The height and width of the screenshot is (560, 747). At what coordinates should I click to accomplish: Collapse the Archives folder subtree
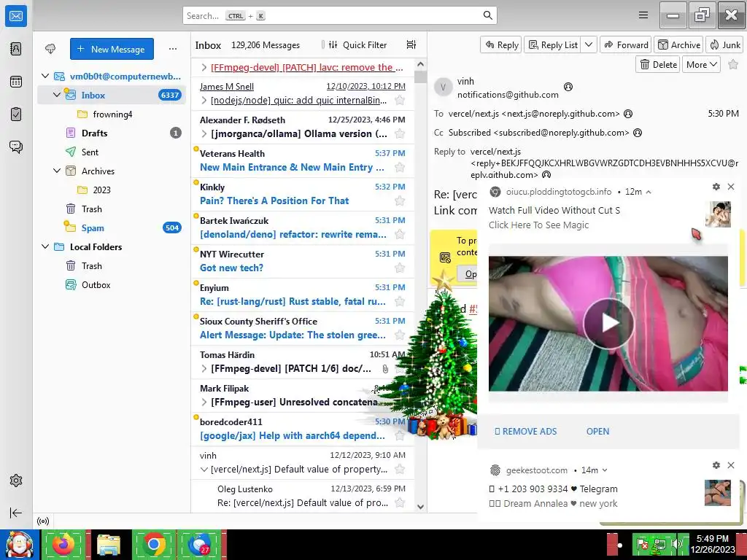[57, 171]
